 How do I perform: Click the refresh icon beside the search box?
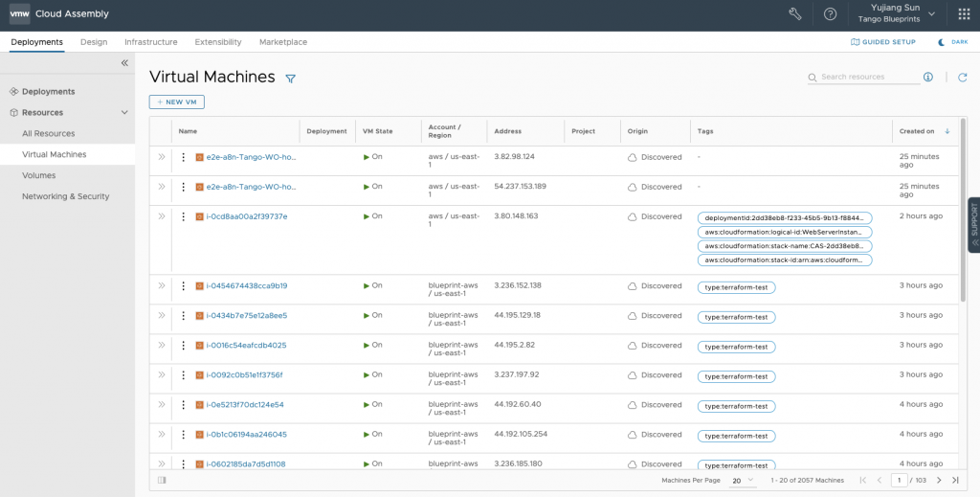tap(962, 78)
